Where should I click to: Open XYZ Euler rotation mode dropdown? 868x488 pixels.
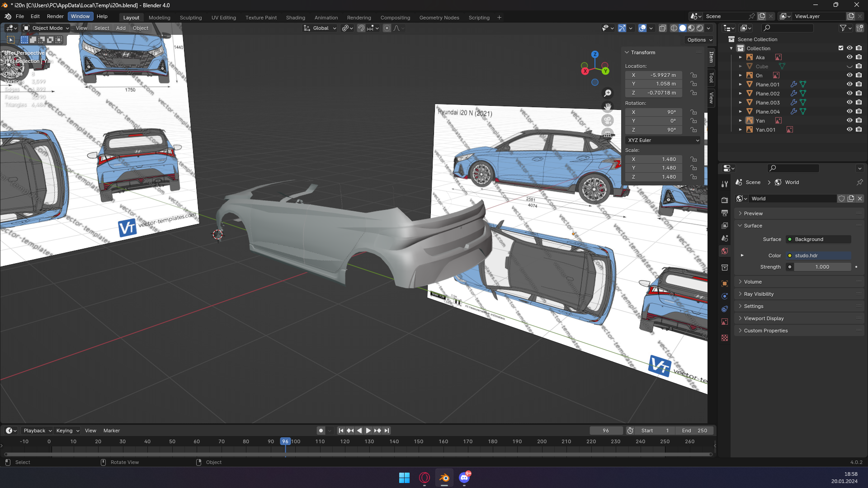coord(663,140)
